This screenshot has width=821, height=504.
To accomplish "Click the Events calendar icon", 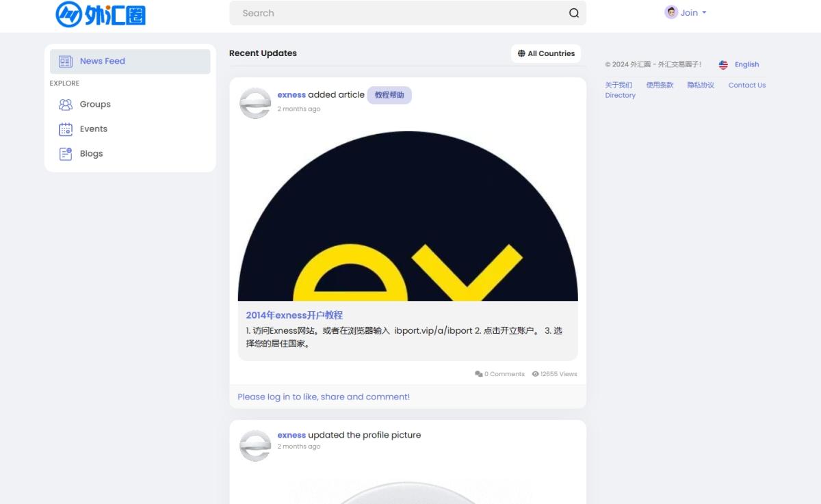I will tap(66, 129).
